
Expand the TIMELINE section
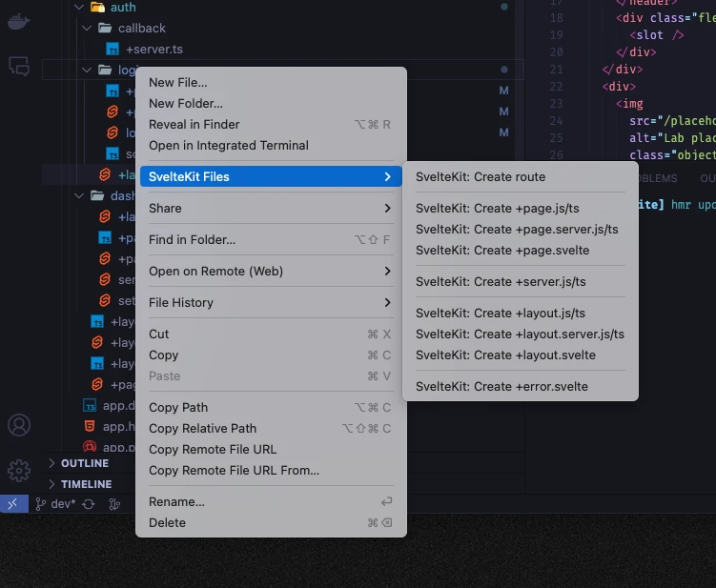point(86,484)
